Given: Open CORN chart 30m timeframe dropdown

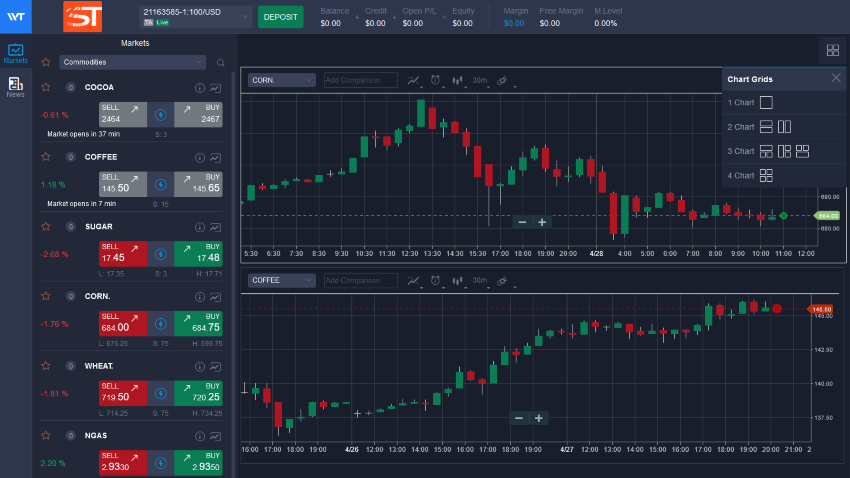Looking at the screenshot, I should [x=480, y=80].
